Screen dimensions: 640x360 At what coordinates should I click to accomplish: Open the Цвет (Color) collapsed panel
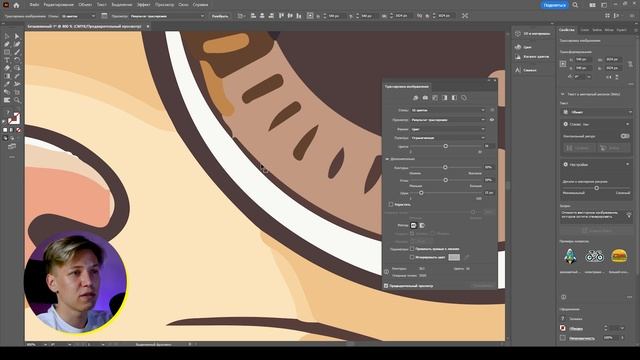(523, 47)
